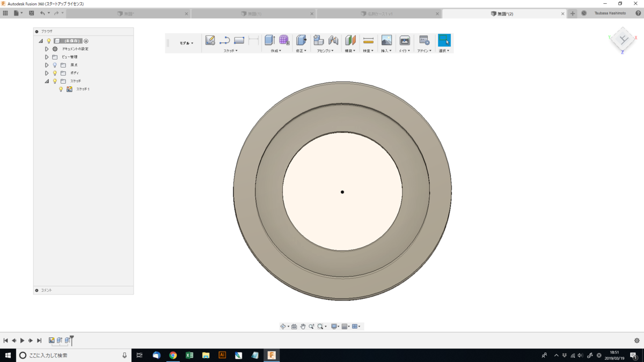Click the timeline end marker
This screenshot has width=644, height=362.
pyautogui.click(x=71, y=340)
